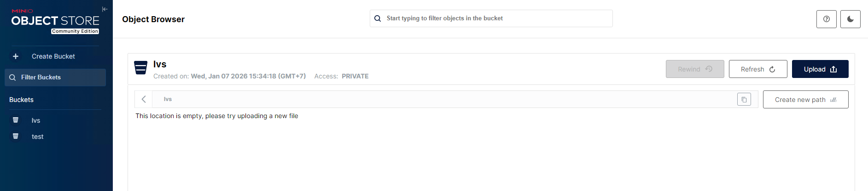Click the Create Bucket menu item
This screenshot has width=868, height=191.
click(x=53, y=56)
